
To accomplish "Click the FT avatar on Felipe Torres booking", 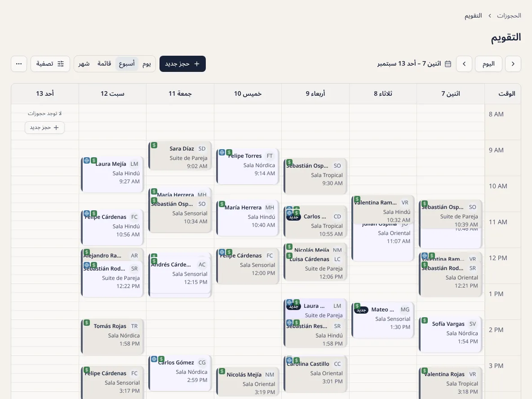I will pos(270,156).
